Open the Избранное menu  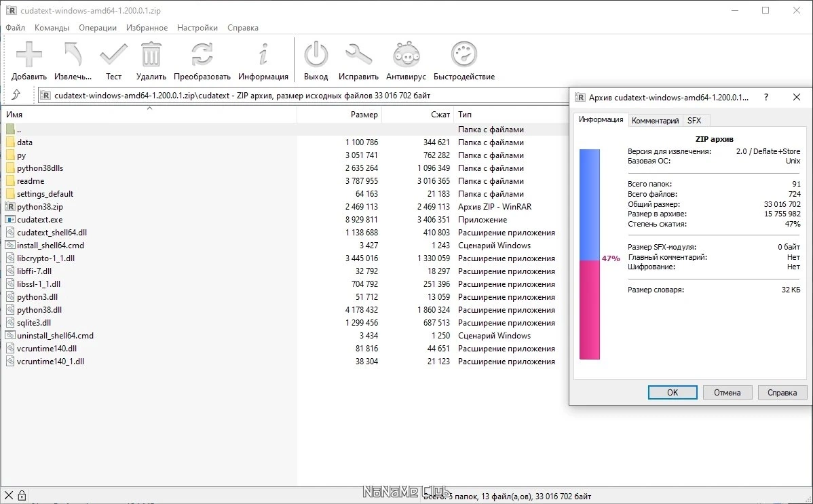[x=147, y=28]
